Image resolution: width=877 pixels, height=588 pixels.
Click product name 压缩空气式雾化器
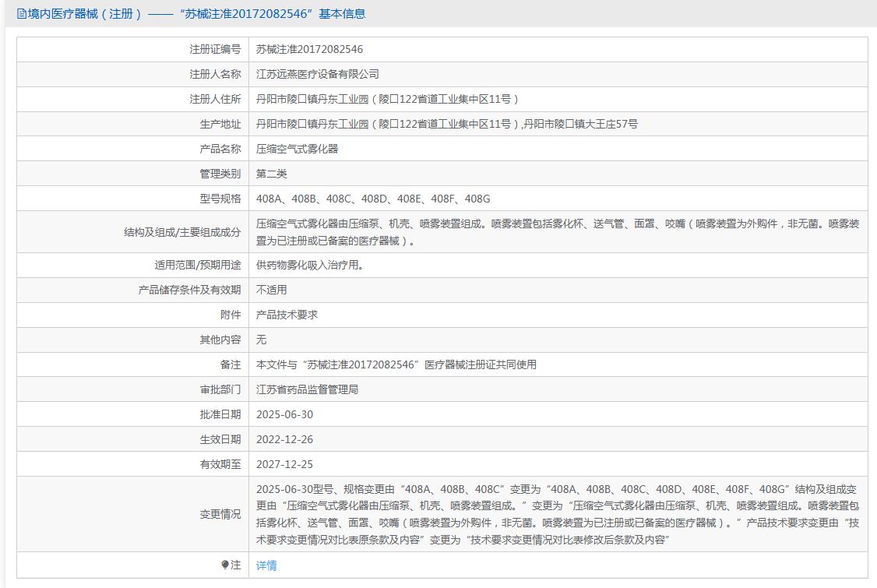coord(297,149)
